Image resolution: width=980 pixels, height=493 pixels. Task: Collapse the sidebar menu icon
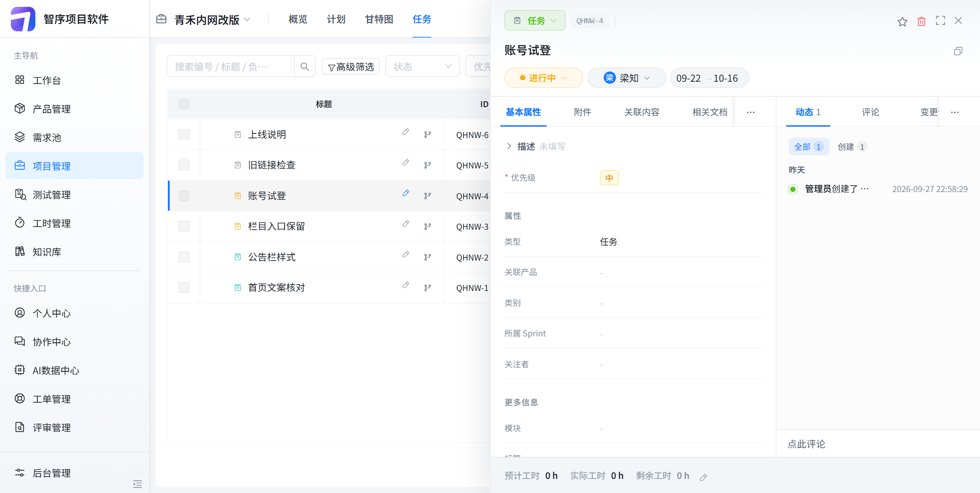(137, 484)
